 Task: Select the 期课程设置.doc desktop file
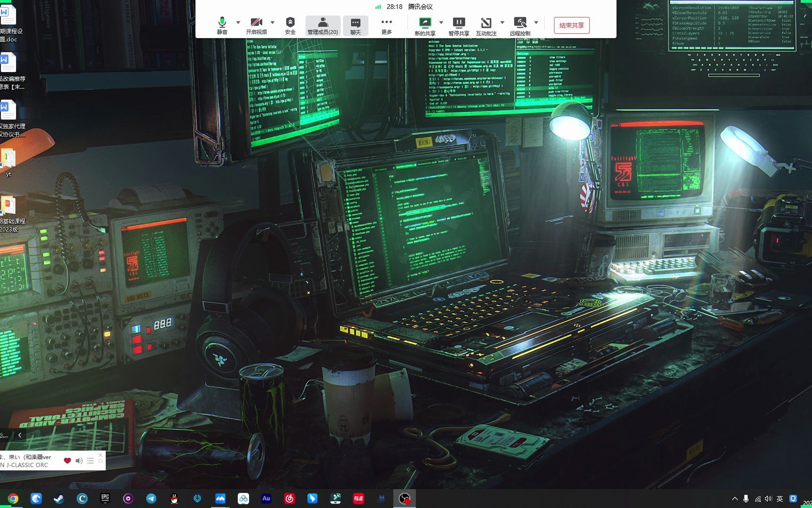[8, 24]
